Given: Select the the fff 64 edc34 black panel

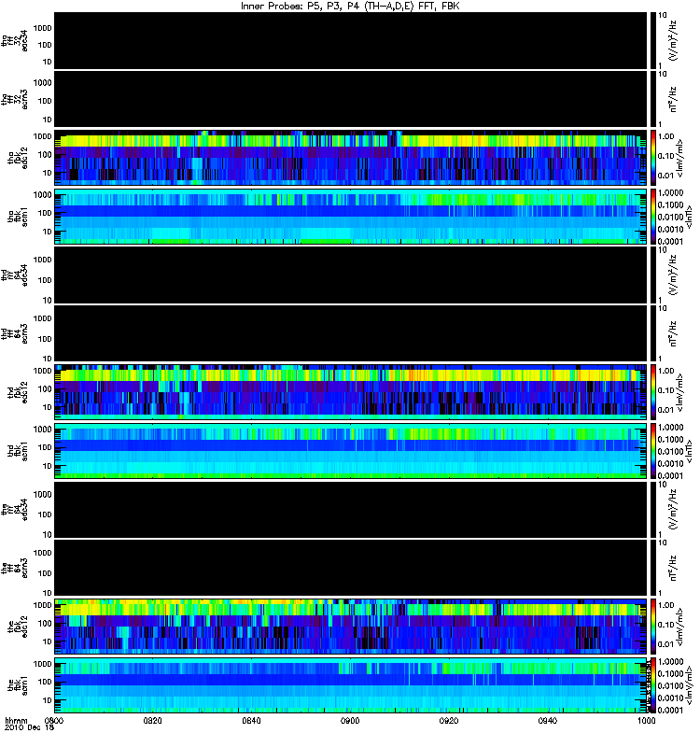Looking at the screenshot, I should [x=351, y=509].
